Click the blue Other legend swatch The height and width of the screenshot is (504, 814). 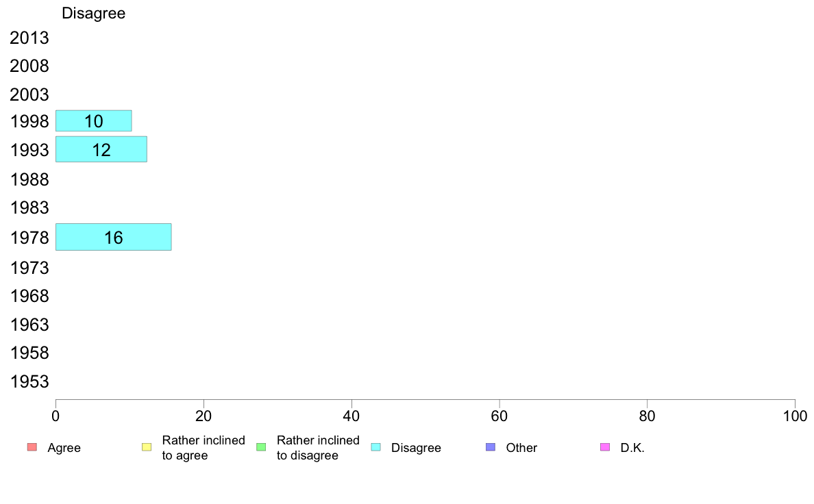pyautogui.click(x=491, y=447)
